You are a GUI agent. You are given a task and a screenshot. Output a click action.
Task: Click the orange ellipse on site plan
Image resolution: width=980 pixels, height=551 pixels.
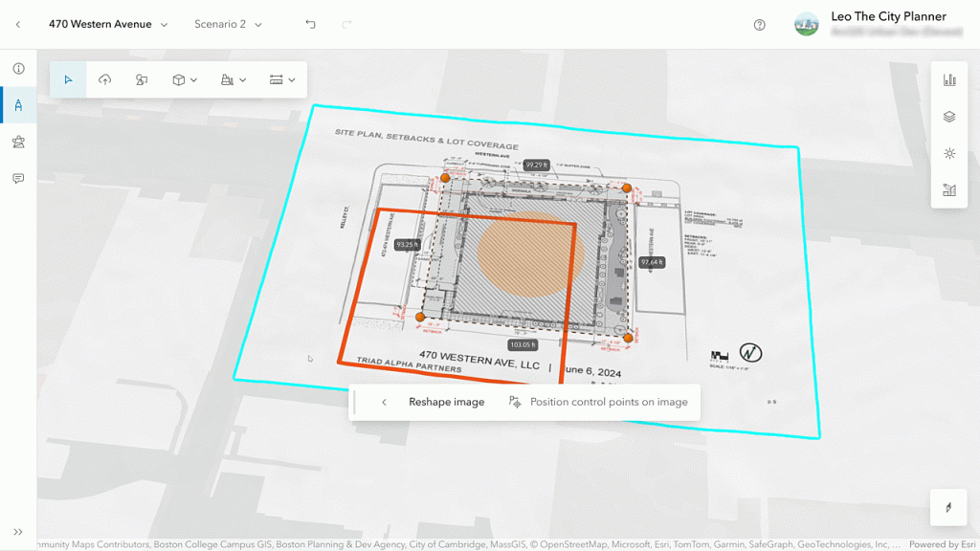[x=531, y=254]
